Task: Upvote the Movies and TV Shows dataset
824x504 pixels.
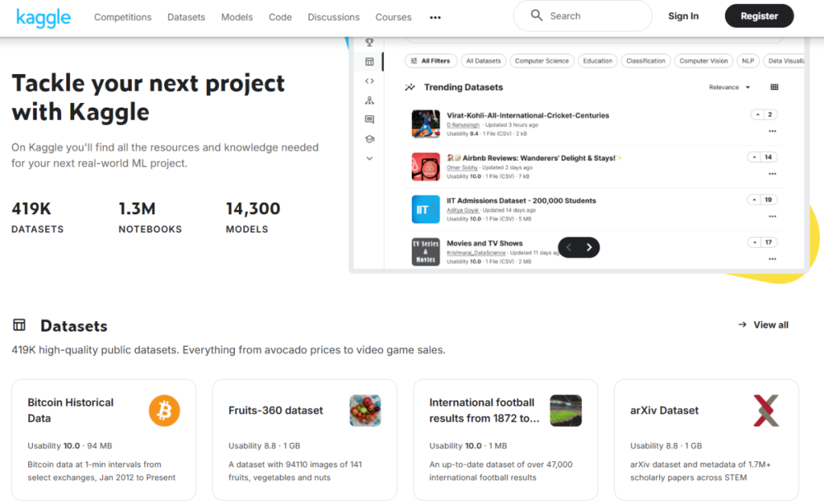Action: 754,242
